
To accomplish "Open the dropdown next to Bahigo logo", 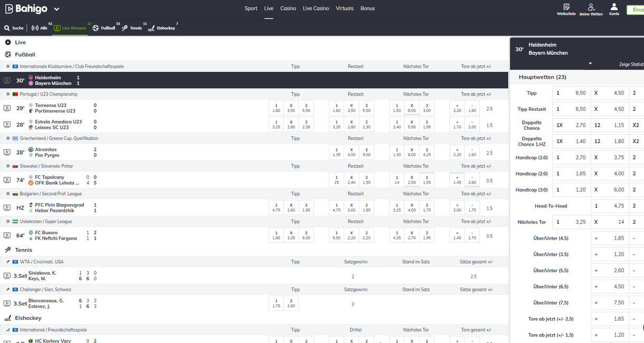I will coord(56,9).
